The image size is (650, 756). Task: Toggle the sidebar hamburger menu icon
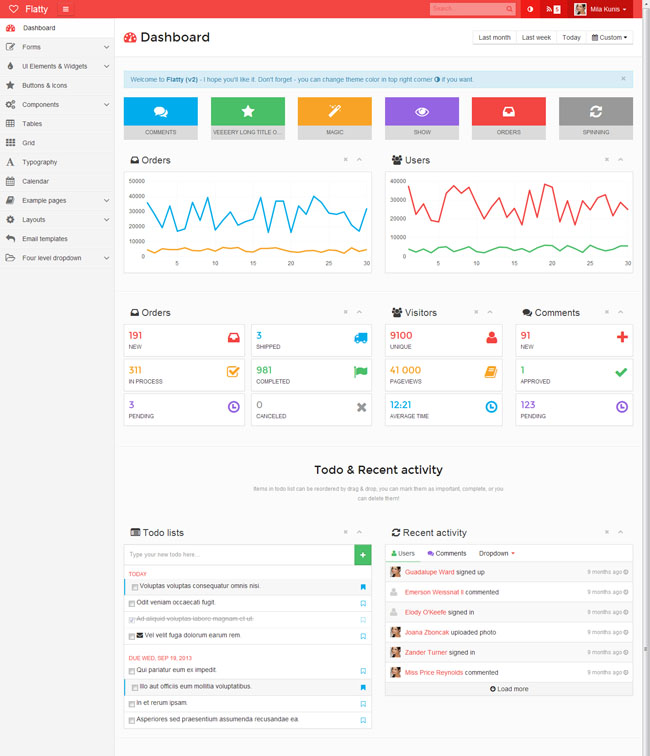[x=66, y=9]
